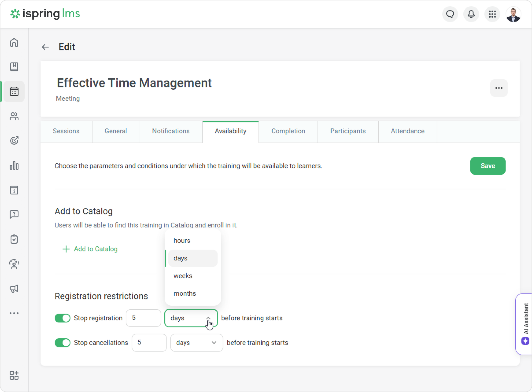This screenshot has height=392, width=532.
Task: Select weeks in the dropdown list
Action: [183, 276]
